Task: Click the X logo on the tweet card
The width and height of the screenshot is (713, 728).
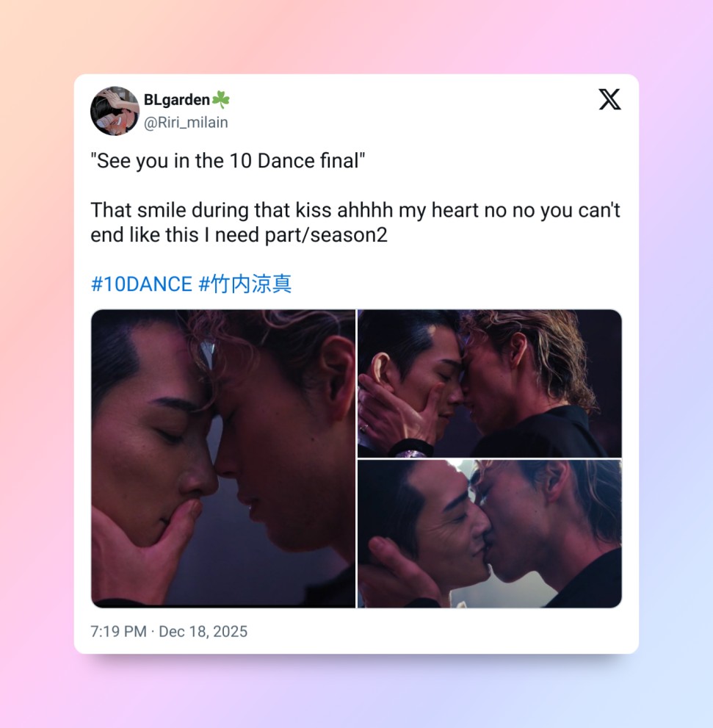Action: 609,99
